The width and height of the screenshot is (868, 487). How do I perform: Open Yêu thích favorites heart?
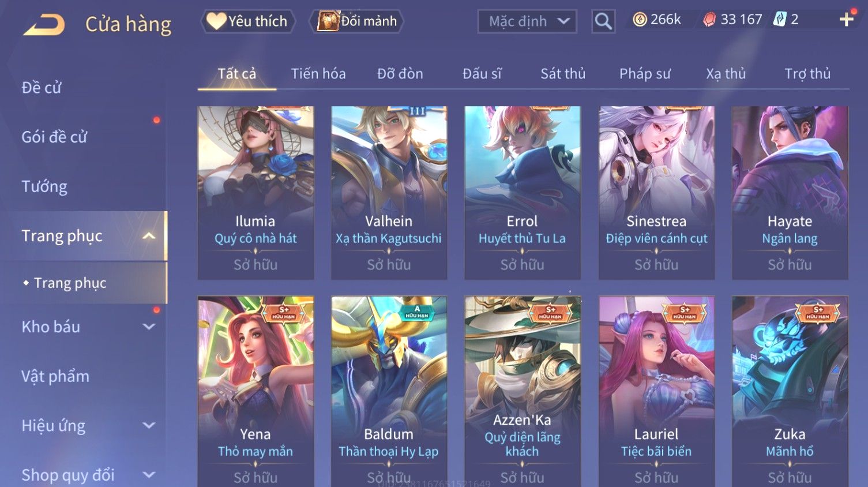tap(248, 21)
